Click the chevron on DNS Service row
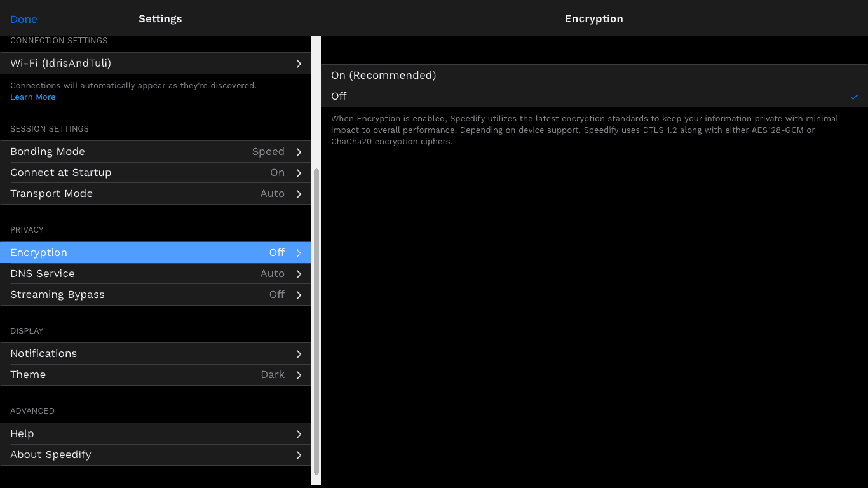868x488 pixels. 299,274
